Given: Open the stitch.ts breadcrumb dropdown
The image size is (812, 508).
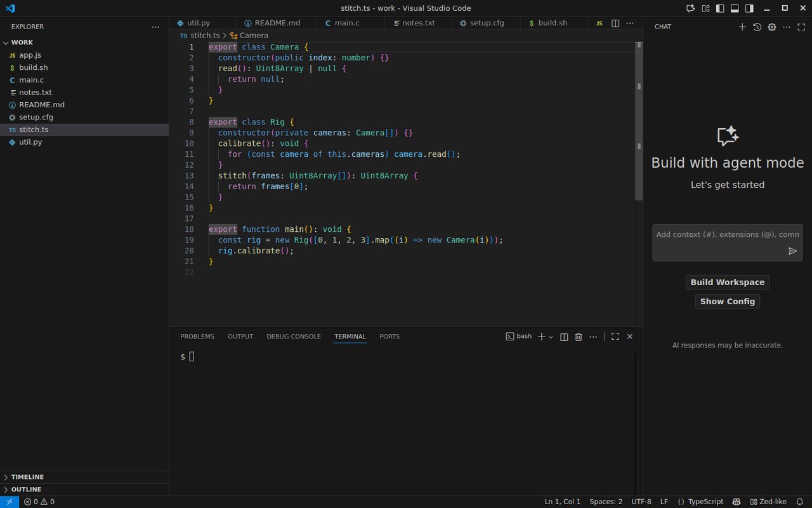Looking at the screenshot, I should [200, 36].
